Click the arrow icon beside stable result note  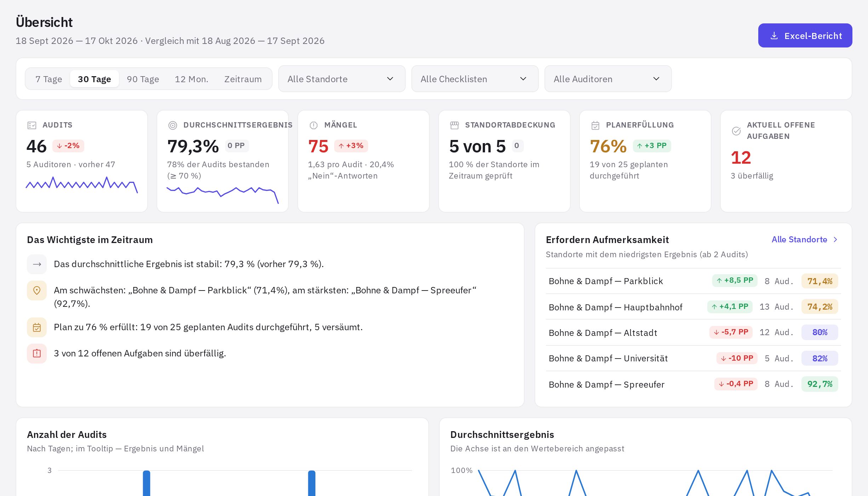tap(37, 264)
